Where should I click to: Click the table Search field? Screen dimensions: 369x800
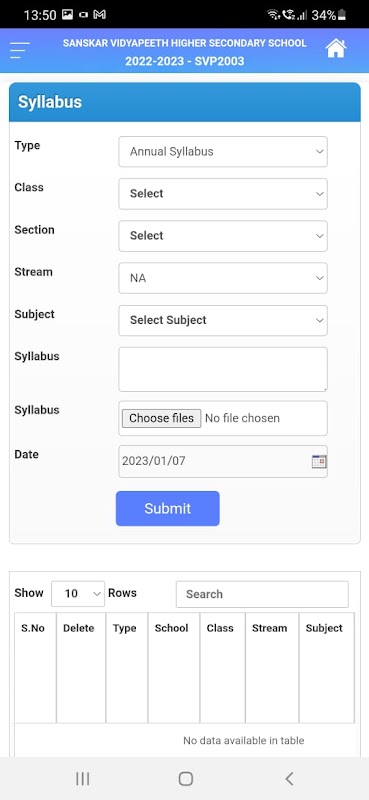(262, 594)
